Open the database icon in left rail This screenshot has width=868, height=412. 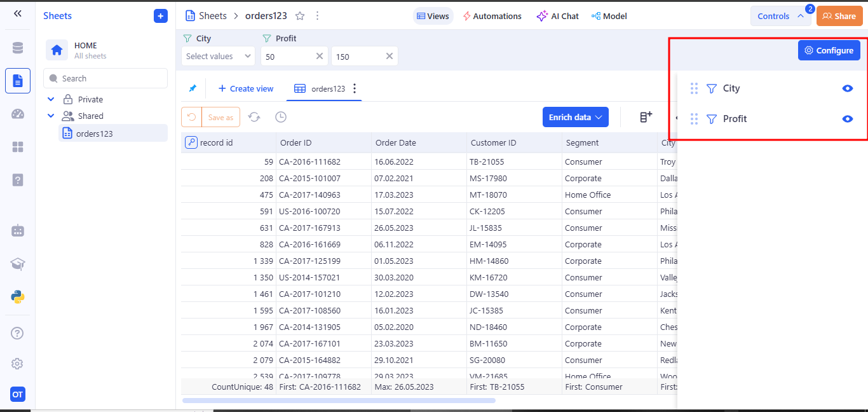click(17, 48)
